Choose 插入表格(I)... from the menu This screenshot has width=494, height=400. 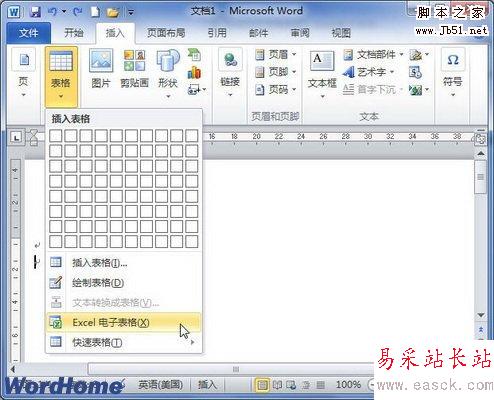[124, 263]
